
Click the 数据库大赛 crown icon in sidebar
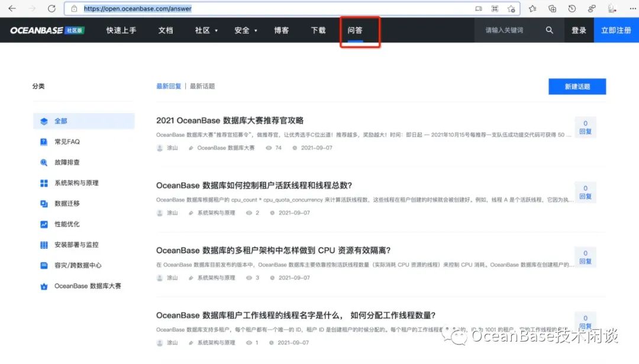[x=44, y=286]
